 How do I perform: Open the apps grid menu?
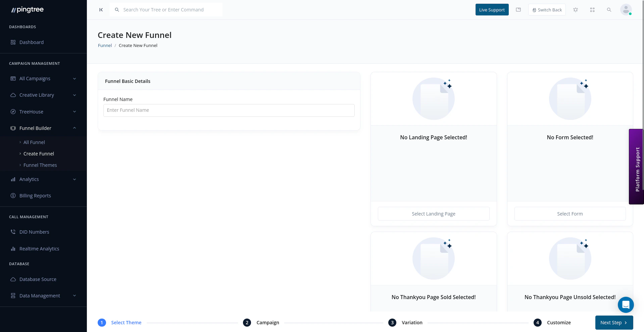pos(592,10)
